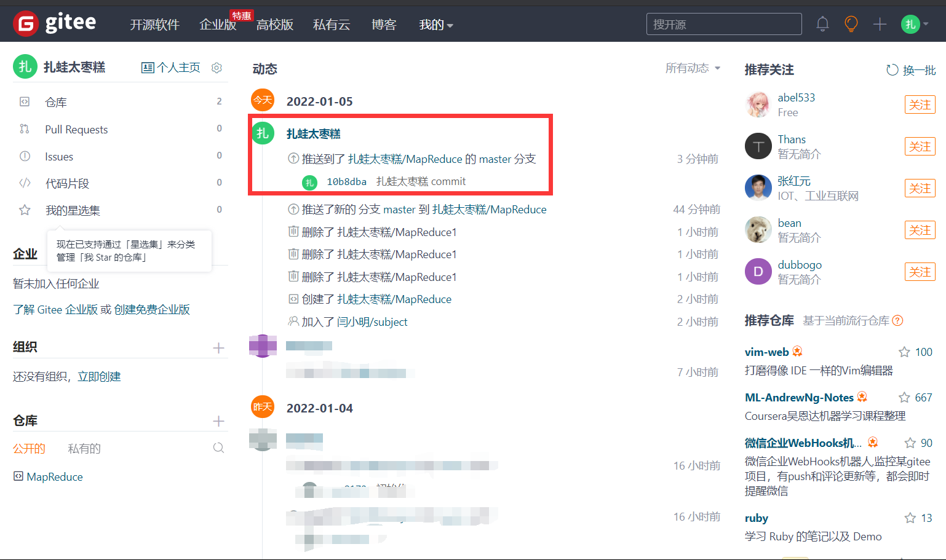Open the notifications bell icon
Image resolution: width=946 pixels, height=560 pixels.
(x=822, y=24)
